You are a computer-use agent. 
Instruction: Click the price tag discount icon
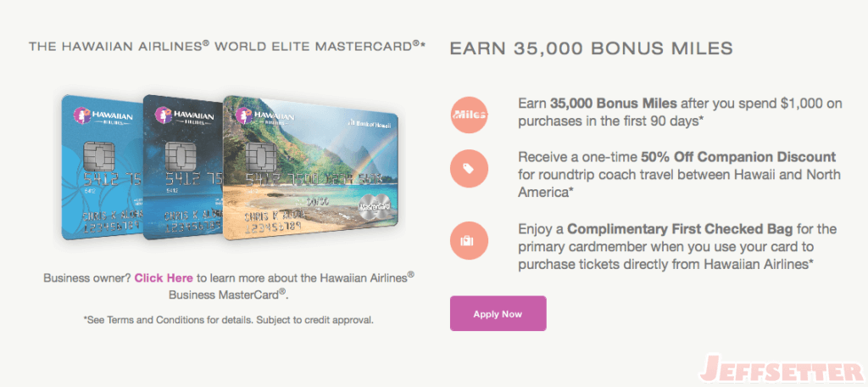pos(469,168)
